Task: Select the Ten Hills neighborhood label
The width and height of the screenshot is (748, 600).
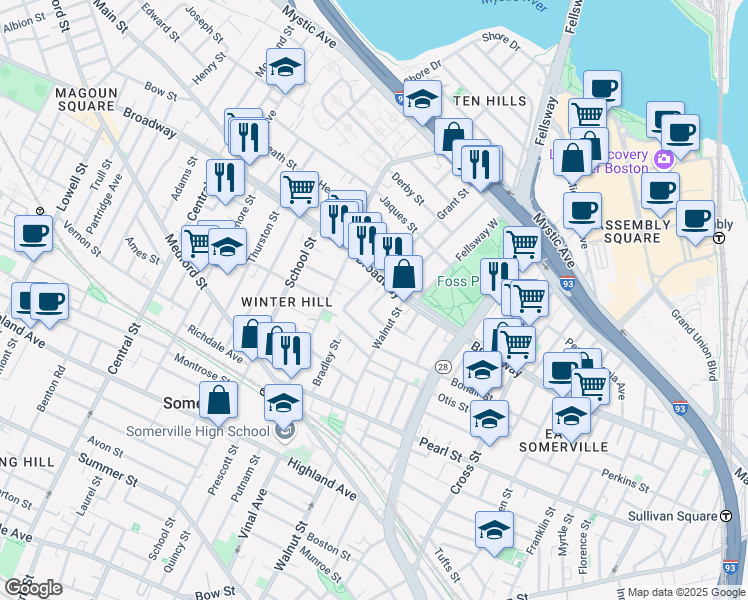Action: pos(489,101)
